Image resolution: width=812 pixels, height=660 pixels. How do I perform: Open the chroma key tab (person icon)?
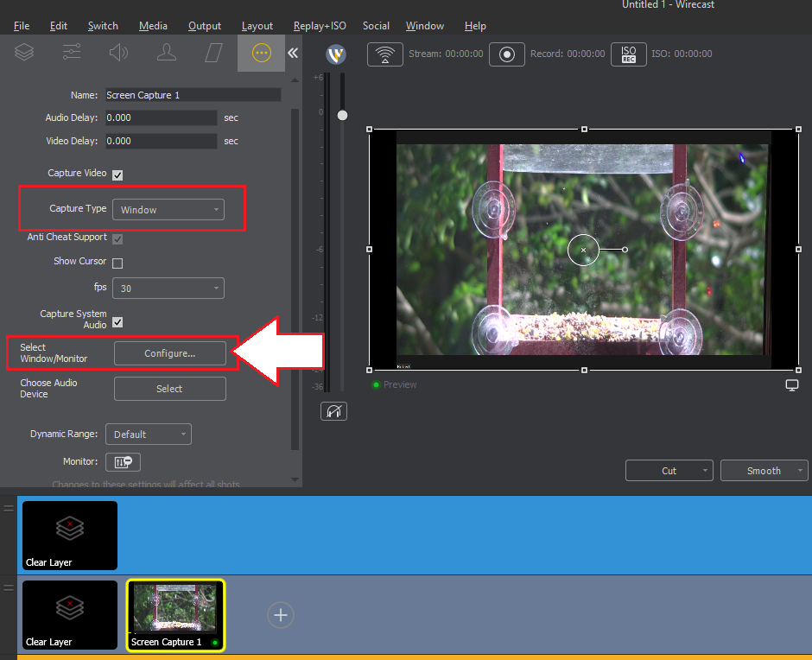pos(166,53)
